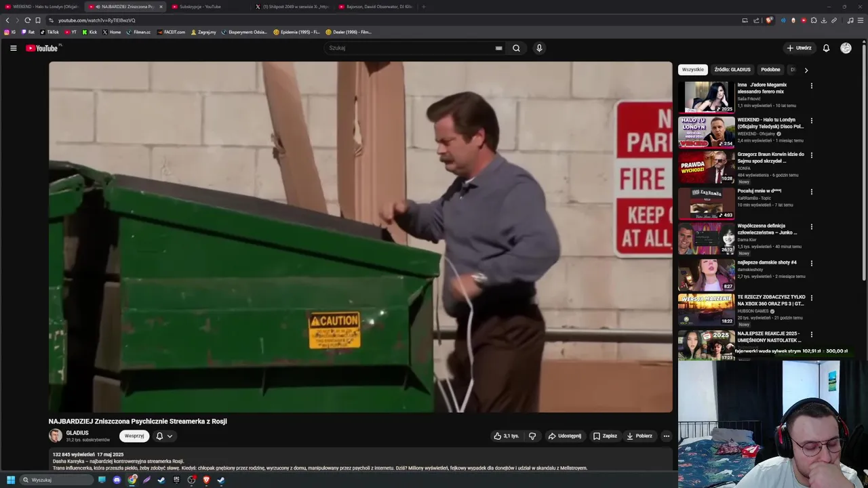Like the video (3,1 tys.)
This screenshot has height=488, width=868.
pos(506,436)
